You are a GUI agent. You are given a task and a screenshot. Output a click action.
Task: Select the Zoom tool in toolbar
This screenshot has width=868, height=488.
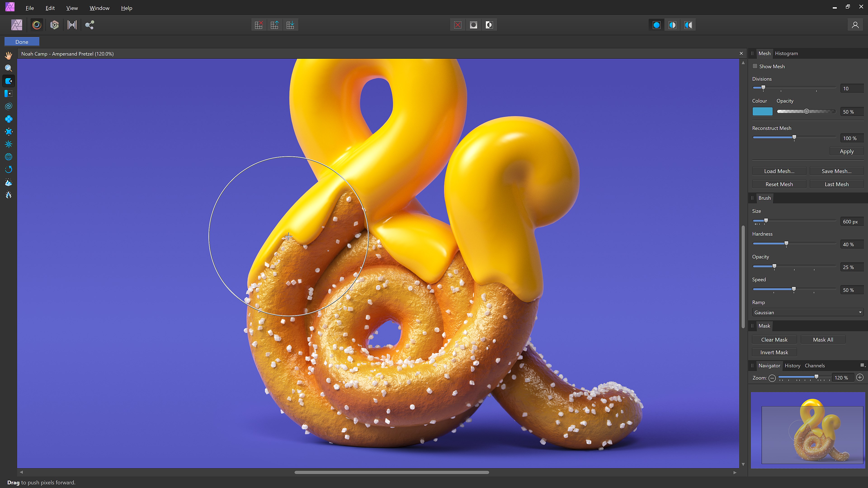(9, 68)
